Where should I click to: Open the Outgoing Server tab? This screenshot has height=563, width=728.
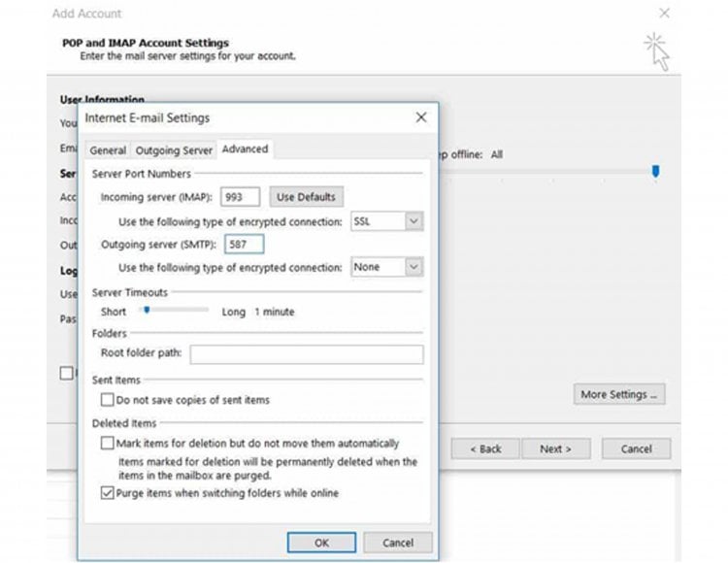[174, 150]
